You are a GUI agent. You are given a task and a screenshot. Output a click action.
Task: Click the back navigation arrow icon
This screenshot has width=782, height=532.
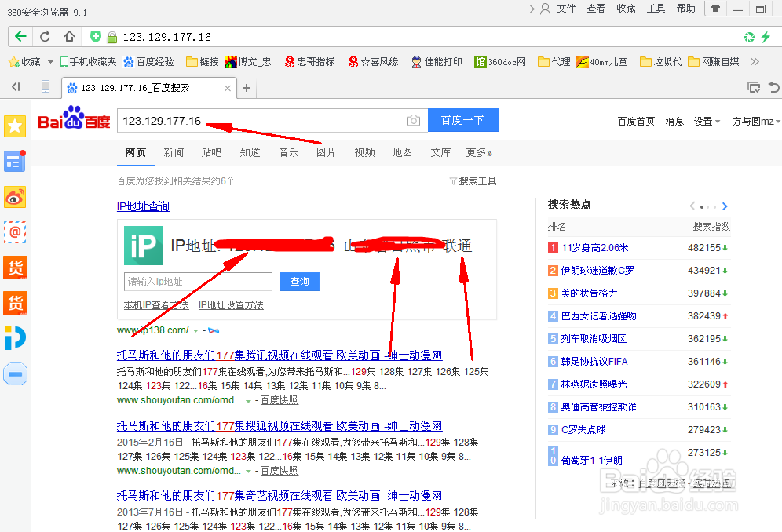(20, 36)
